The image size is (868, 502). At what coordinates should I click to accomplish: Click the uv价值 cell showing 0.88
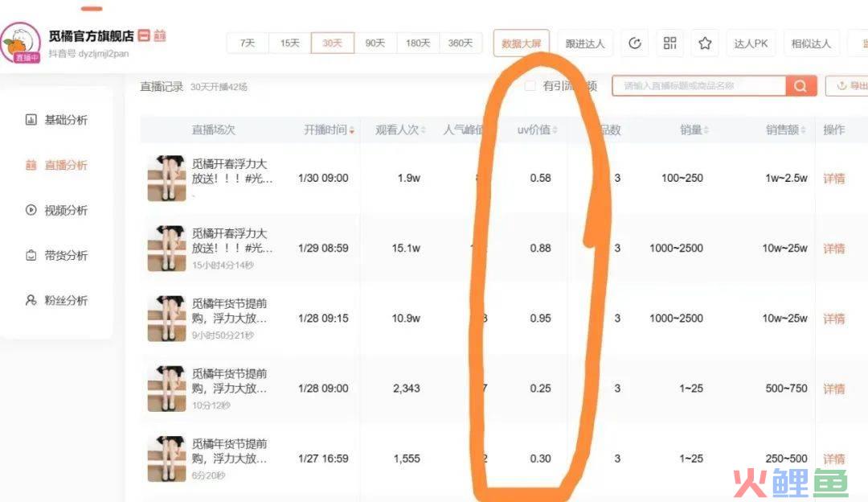pos(540,249)
